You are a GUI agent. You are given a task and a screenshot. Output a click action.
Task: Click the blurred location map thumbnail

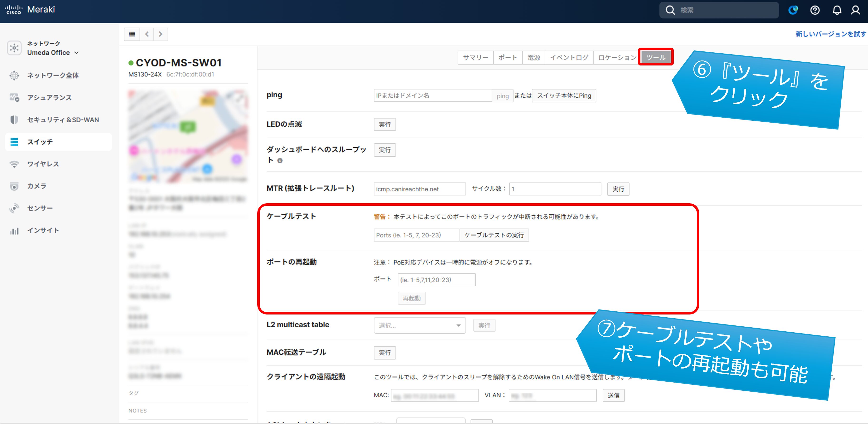point(188,137)
